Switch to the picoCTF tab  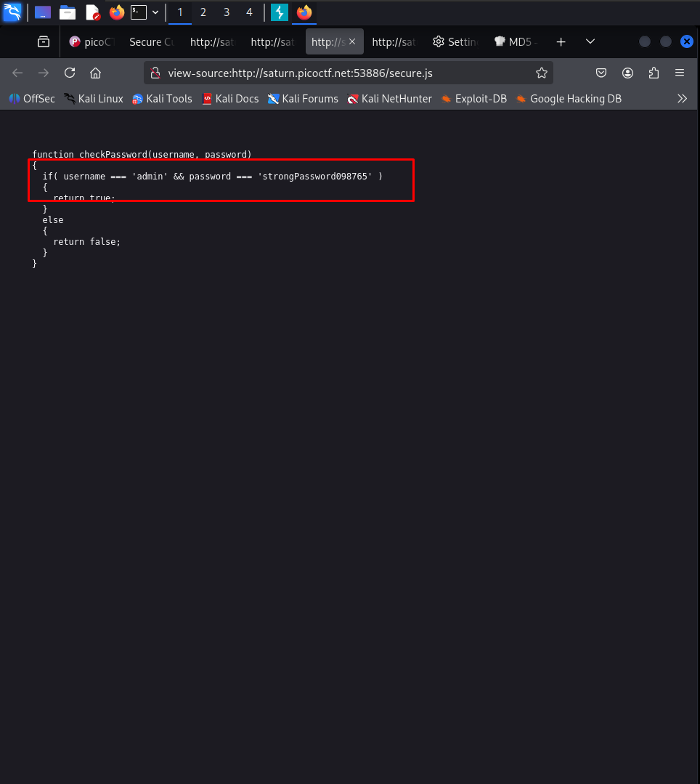tap(92, 42)
